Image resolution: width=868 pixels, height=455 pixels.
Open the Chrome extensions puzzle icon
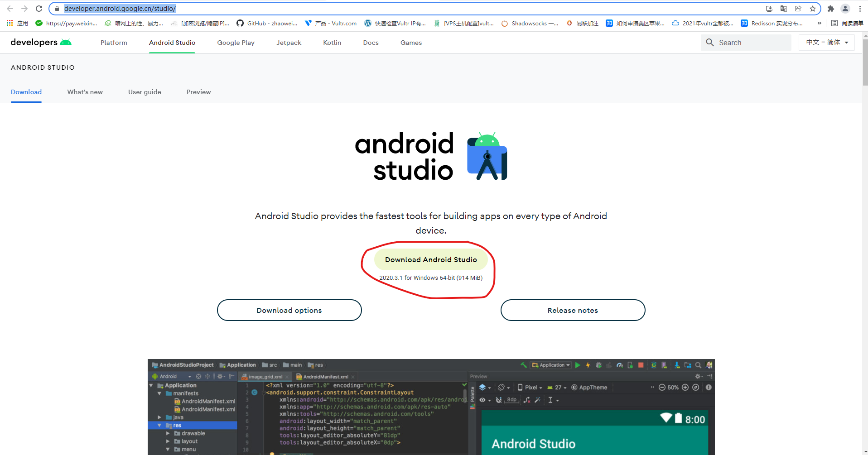point(831,9)
